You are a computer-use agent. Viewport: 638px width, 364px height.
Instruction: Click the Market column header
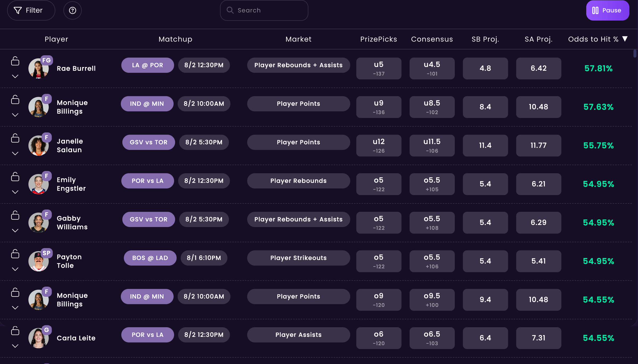click(x=299, y=39)
